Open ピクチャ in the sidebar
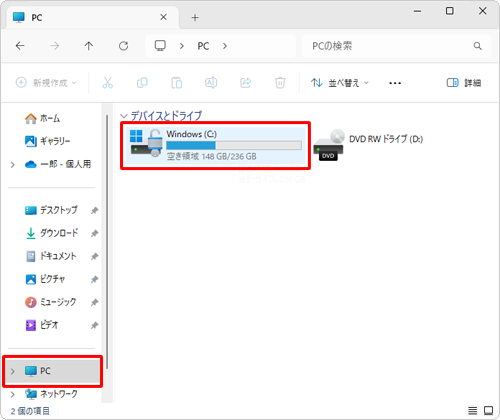Screen dimensions: 500x420 click(45, 279)
